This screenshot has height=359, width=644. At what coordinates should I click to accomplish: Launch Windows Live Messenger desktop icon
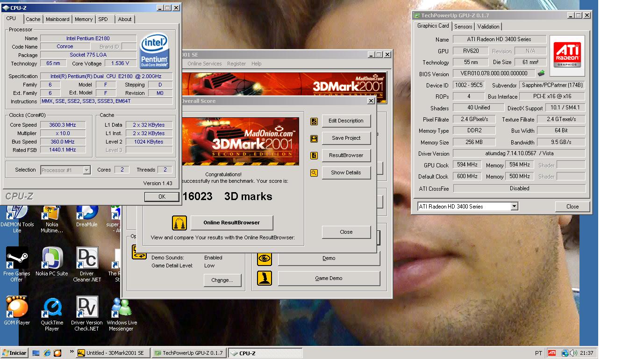pos(122,314)
